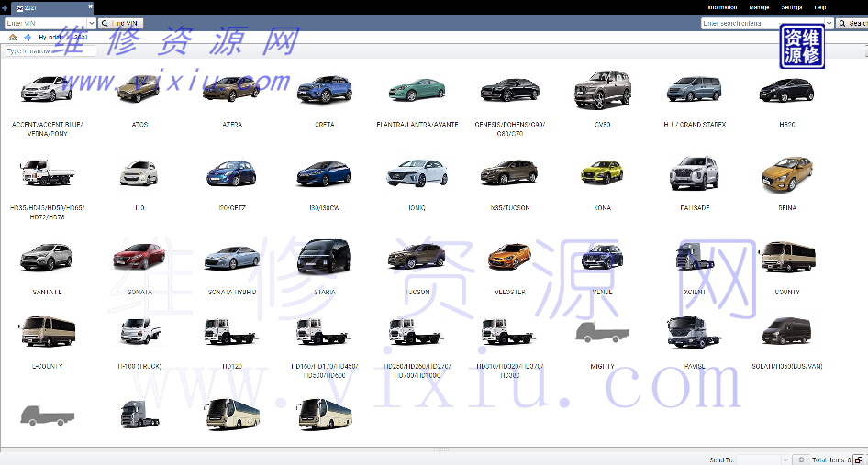The height and width of the screenshot is (465, 868).
Task: Open the Settings menu
Action: click(791, 7)
